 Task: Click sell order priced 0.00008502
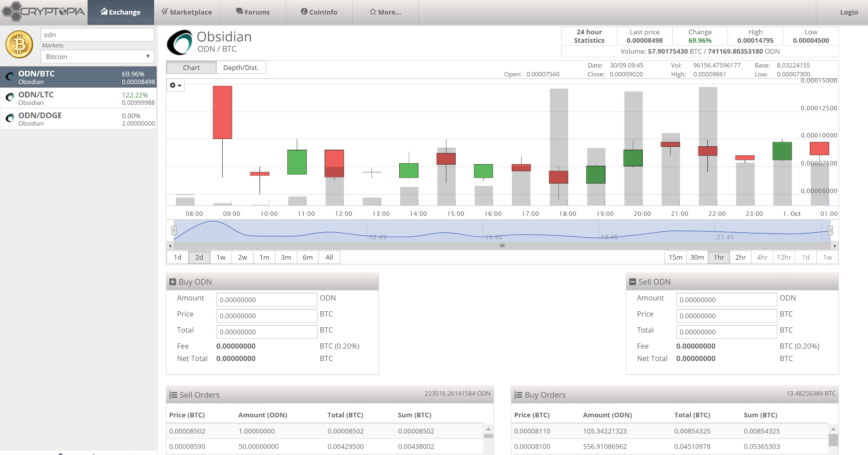325,431
